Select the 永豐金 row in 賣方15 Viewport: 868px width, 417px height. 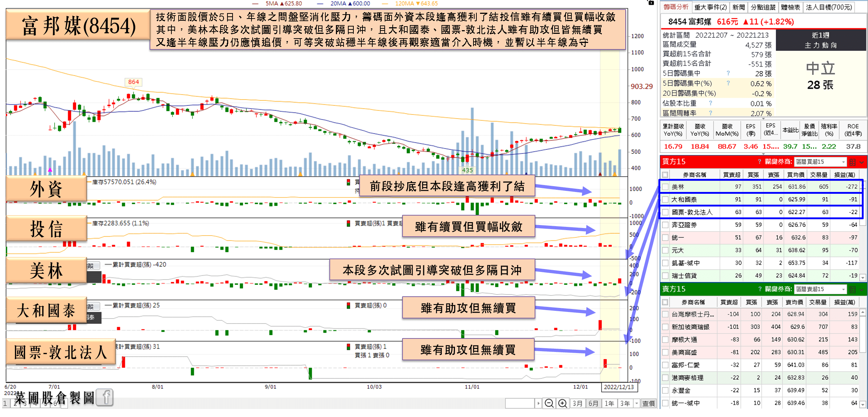tap(760, 391)
